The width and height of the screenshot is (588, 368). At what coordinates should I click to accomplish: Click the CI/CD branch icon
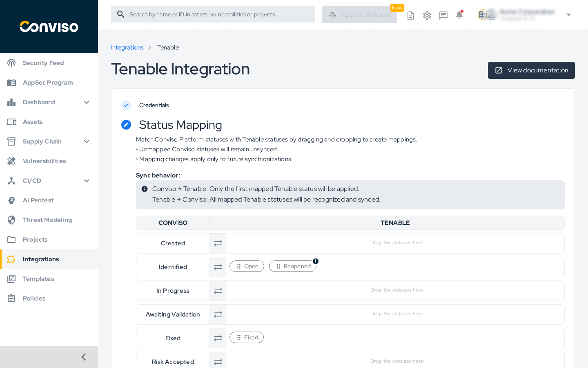click(11, 181)
